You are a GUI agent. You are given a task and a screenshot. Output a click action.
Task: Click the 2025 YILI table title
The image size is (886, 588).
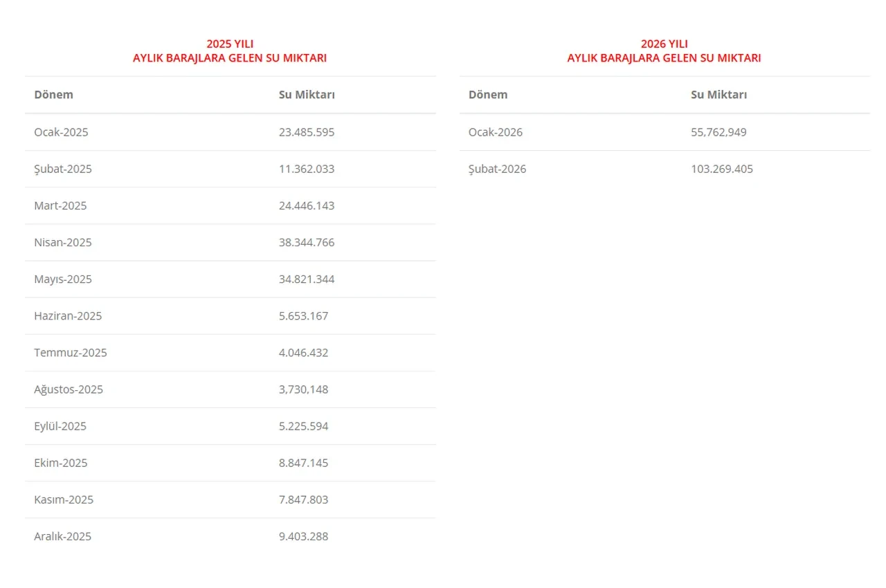click(x=230, y=50)
